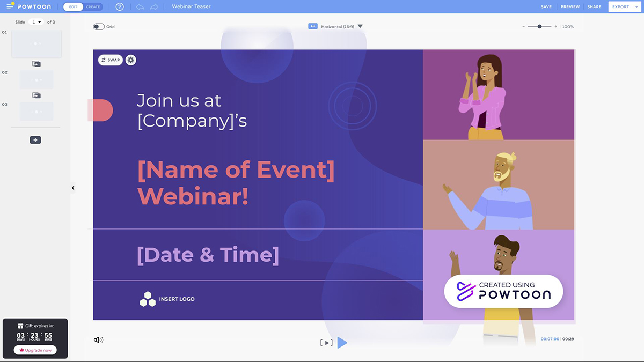Click the help question mark icon

[120, 7]
